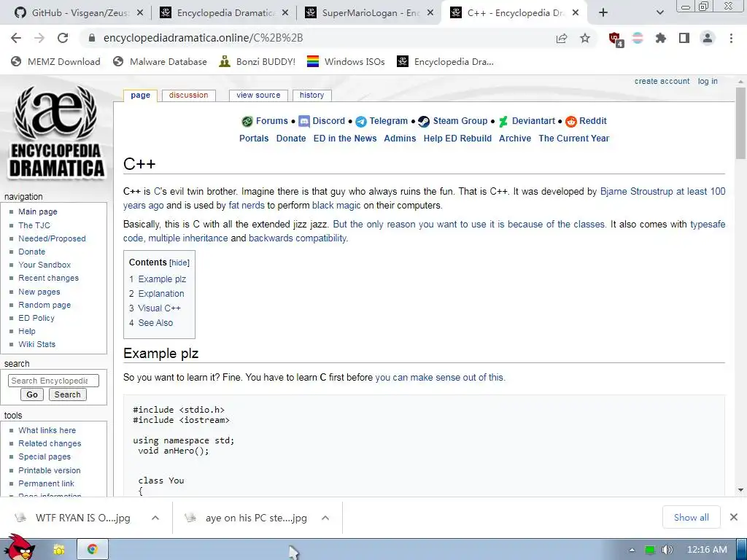Click create account link
Screen dimensions: 747x560
tap(662, 82)
